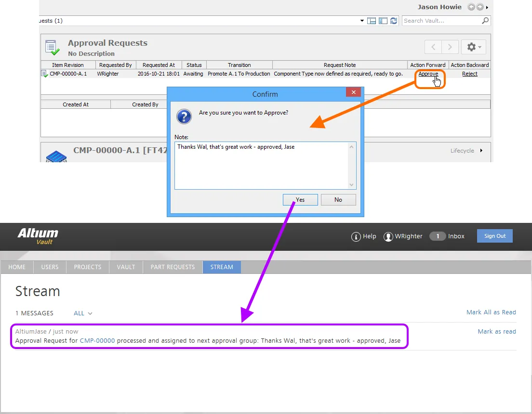The height and width of the screenshot is (414, 532).
Task: Switch to the HOME tab
Action: coord(17,267)
